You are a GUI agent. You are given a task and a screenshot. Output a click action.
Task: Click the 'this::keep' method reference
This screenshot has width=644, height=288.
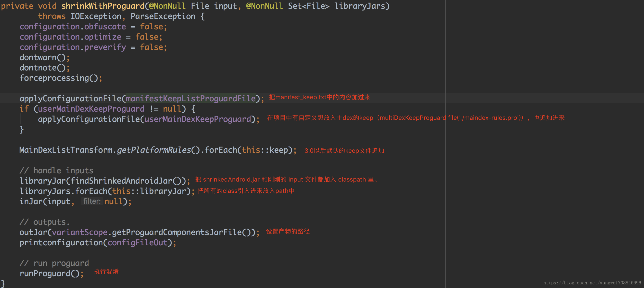pos(265,150)
